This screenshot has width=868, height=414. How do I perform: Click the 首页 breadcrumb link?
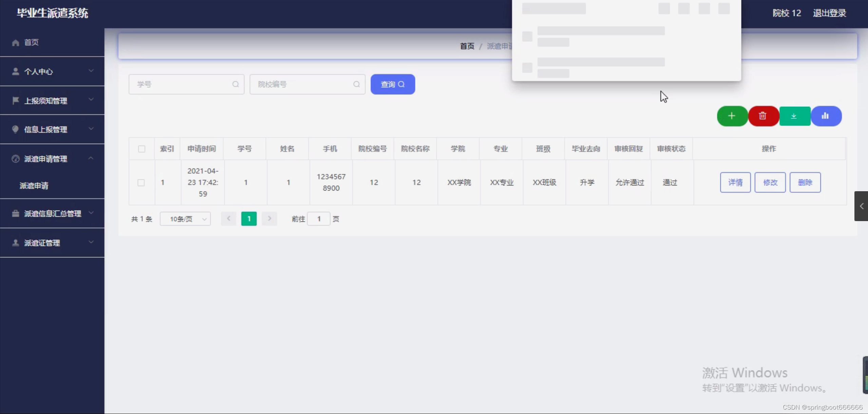[x=467, y=46]
